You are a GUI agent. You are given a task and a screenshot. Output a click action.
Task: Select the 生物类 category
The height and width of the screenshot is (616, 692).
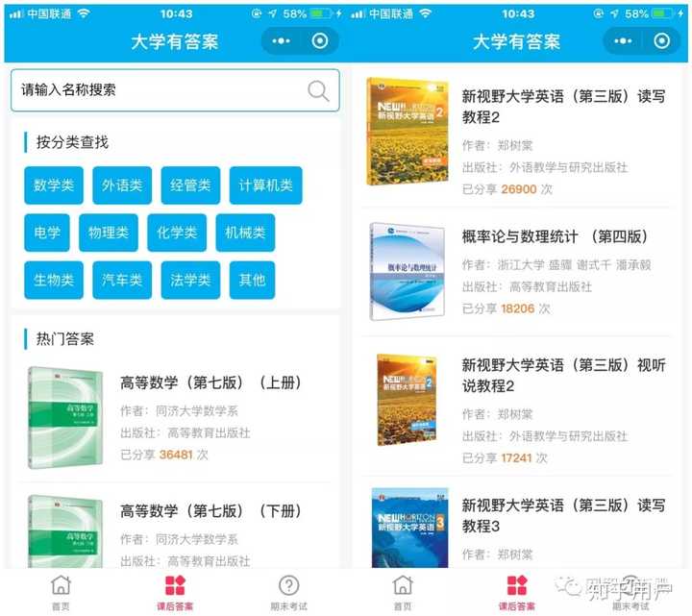[54, 281]
